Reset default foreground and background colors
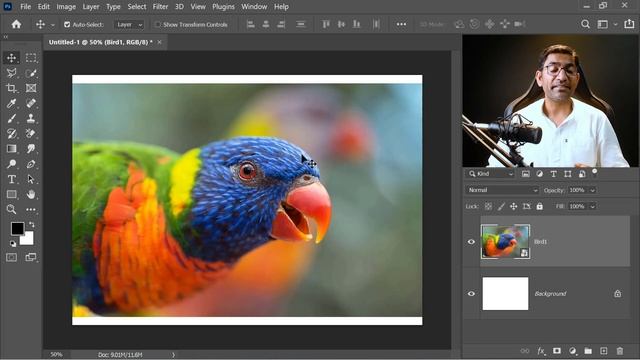Screen dimensions: 640x360 click(x=13, y=244)
